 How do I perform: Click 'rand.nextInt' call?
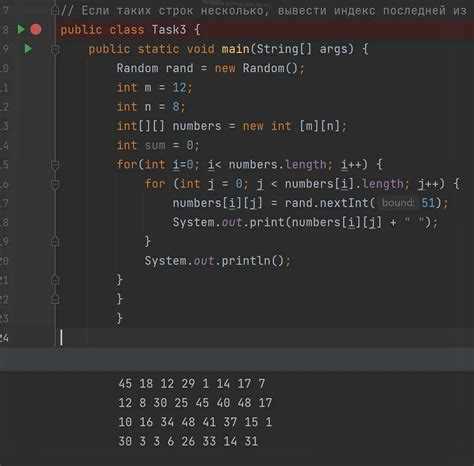(326, 203)
